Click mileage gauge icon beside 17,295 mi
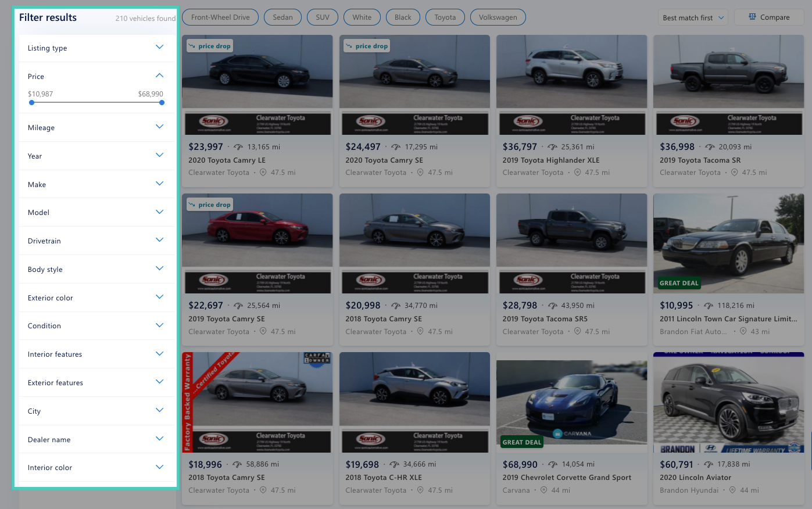This screenshot has width=812, height=509. point(396,147)
